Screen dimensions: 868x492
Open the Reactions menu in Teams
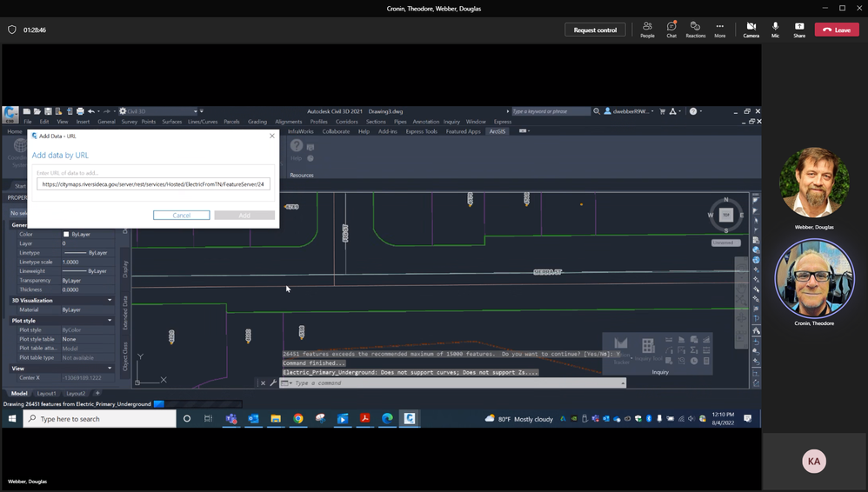point(695,30)
